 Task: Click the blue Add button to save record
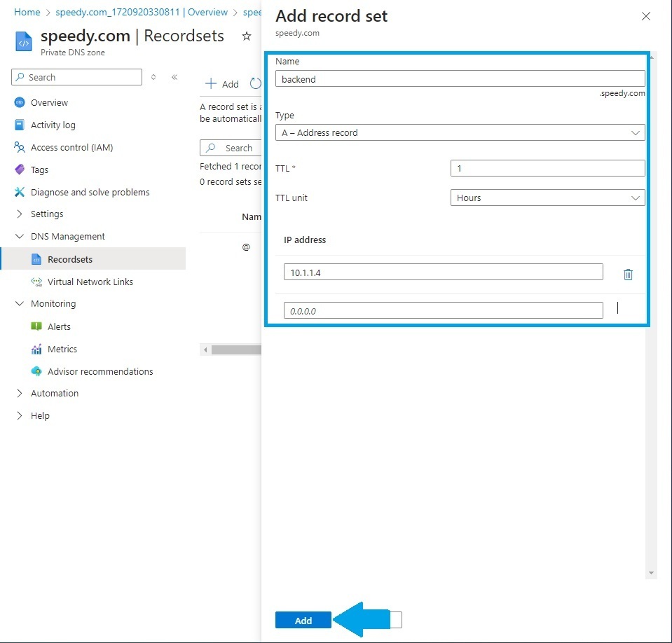click(x=303, y=621)
